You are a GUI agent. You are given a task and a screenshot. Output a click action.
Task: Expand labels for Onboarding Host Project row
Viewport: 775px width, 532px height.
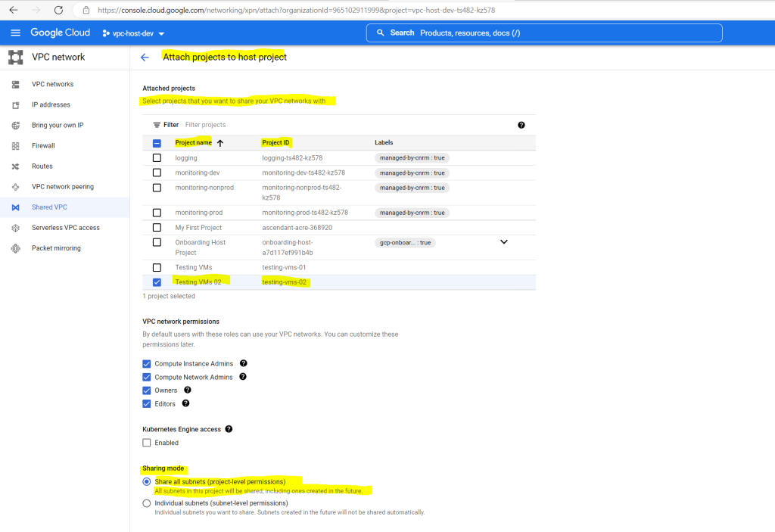click(x=503, y=241)
